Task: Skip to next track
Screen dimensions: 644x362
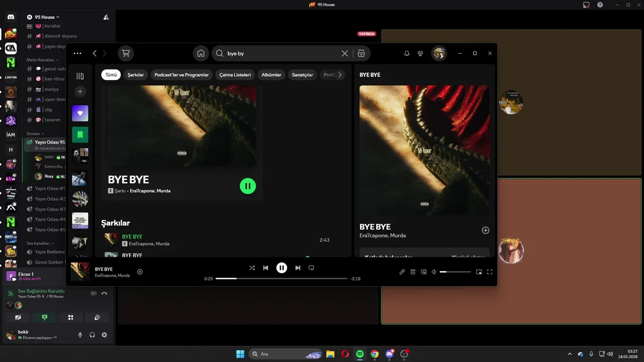Action: point(298,268)
